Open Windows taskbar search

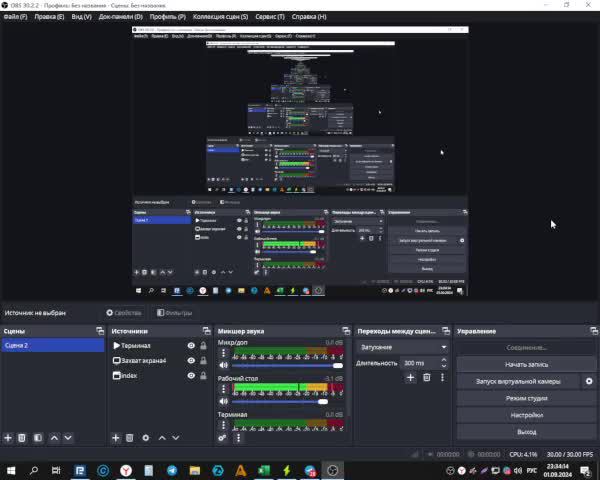tap(34, 470)
